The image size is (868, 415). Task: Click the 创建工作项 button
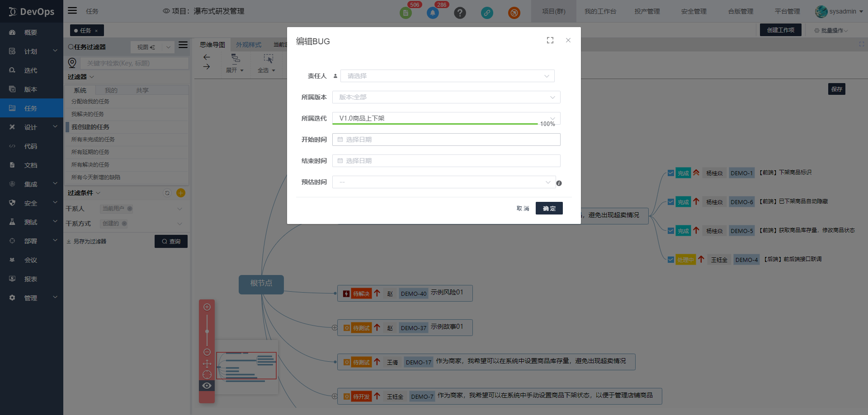click(781, 30)
